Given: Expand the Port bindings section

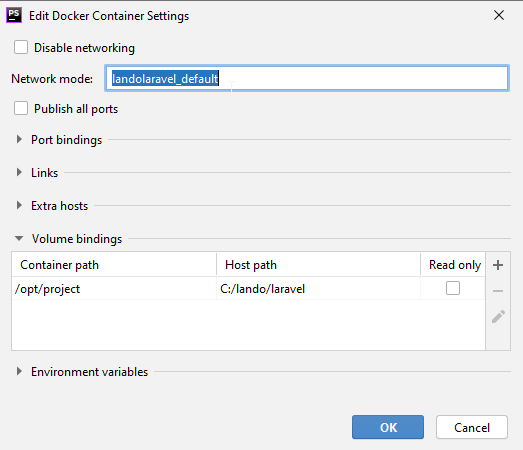Looking at the screenshot, I should click(19, 139).
